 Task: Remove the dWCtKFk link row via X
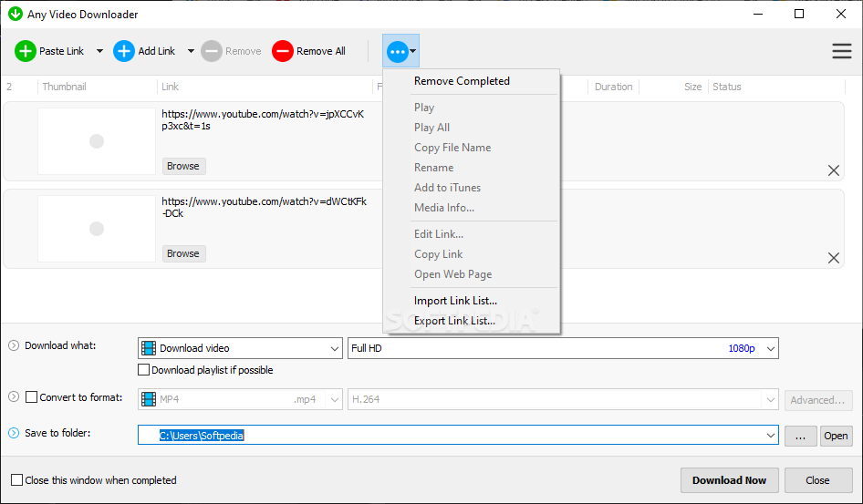833,258
